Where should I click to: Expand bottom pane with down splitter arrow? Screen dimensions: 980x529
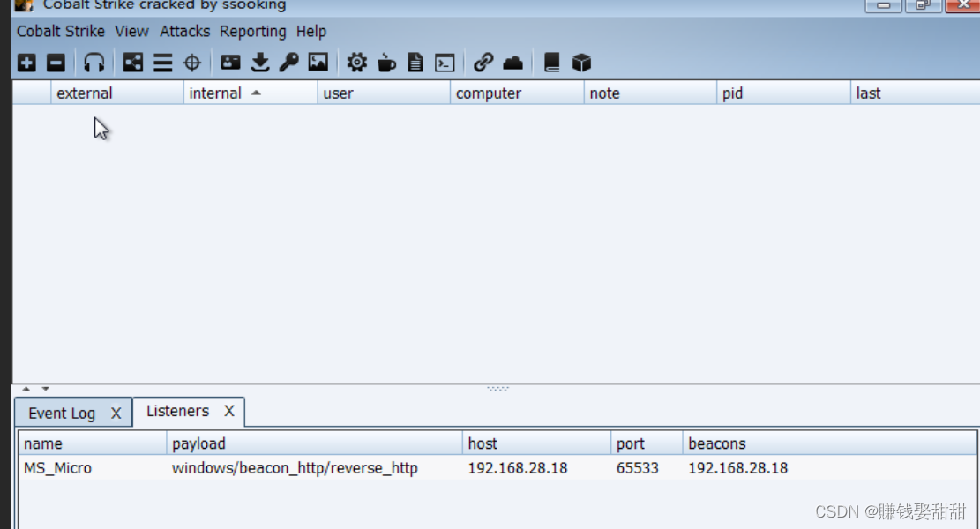click(x=46, y=389)
